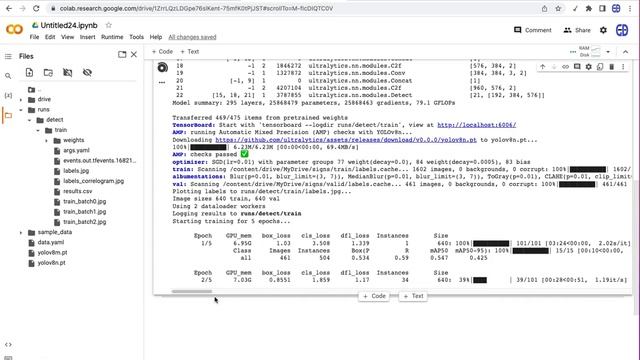Open the code snippets icon
Image resolution: width=640 pixels, height=360 pixels.
[8, 344]
